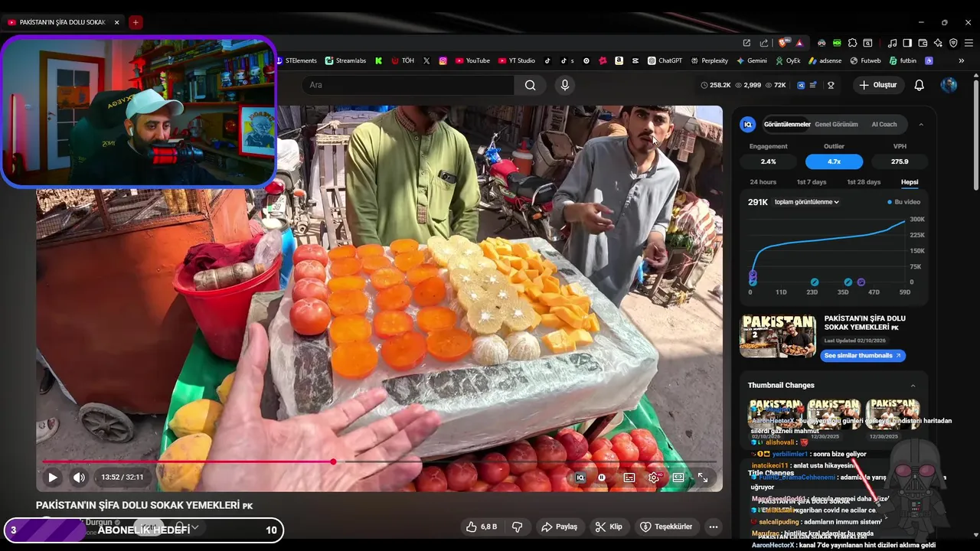Play the video

(x=53, y=478)
